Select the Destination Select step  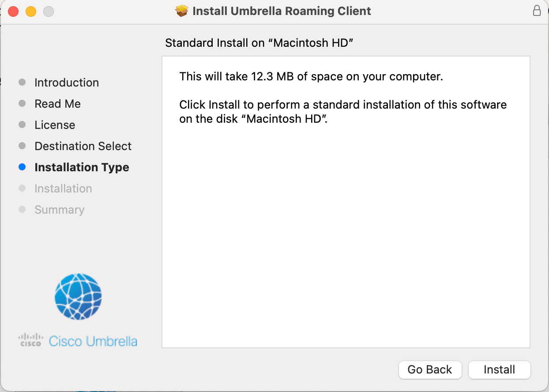click(x=83, y=146)
